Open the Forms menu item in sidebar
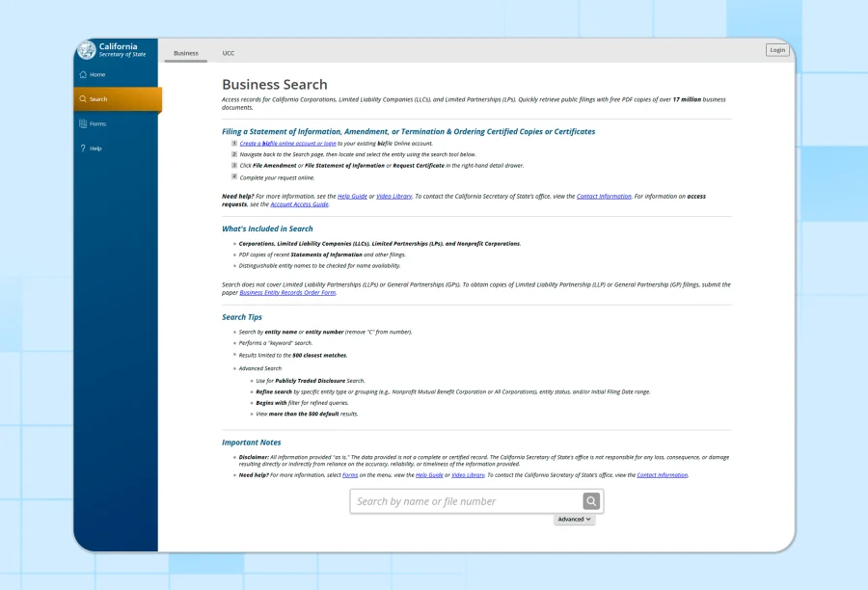Viewport: 868px width, 590px height. click(97, 124)
